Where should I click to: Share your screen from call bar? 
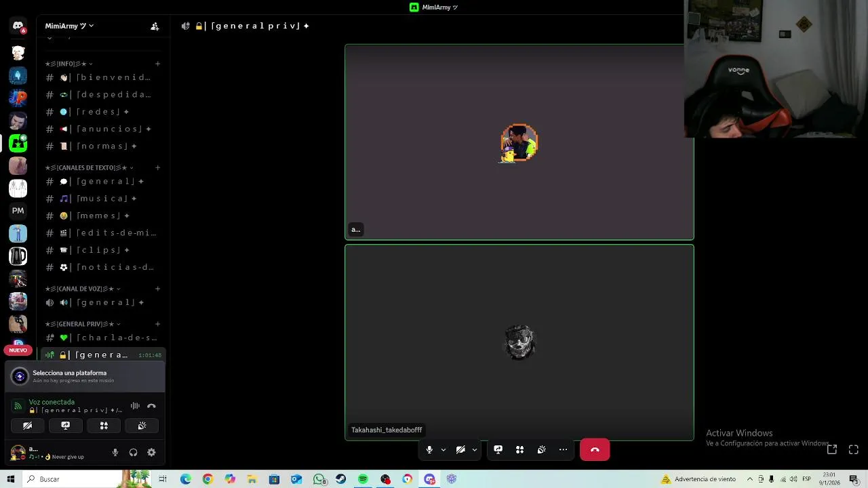(x=498, y=449)
